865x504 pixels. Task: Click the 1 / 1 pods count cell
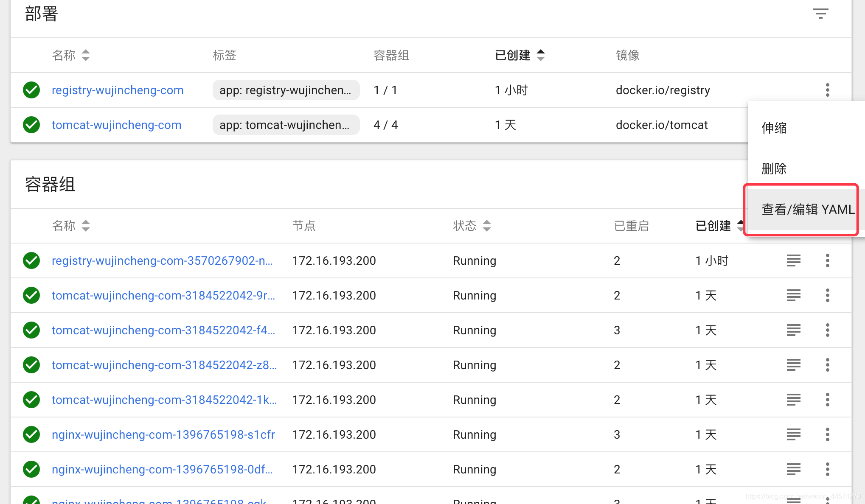385,90
